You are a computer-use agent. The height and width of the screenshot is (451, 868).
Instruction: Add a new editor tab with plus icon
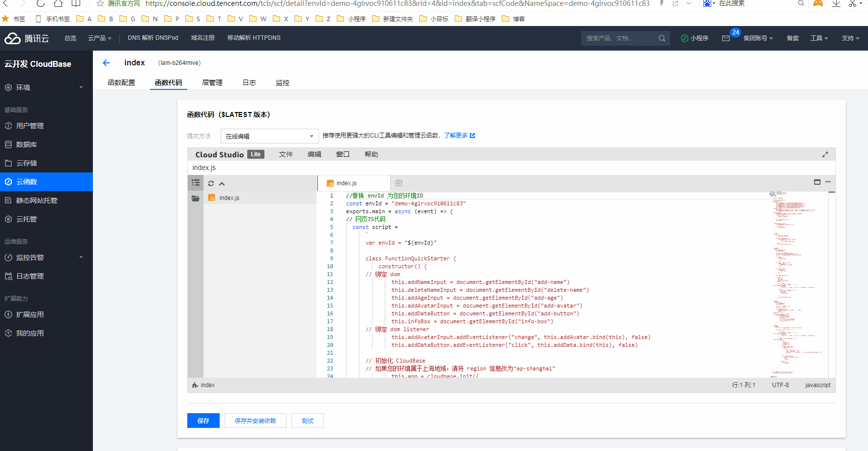click(399, 183)
